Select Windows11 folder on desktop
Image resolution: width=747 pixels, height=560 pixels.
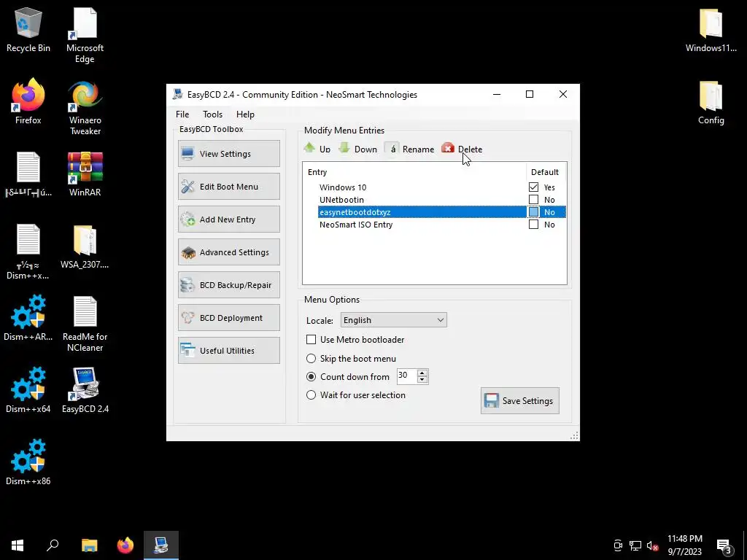(x=711, y=29)
